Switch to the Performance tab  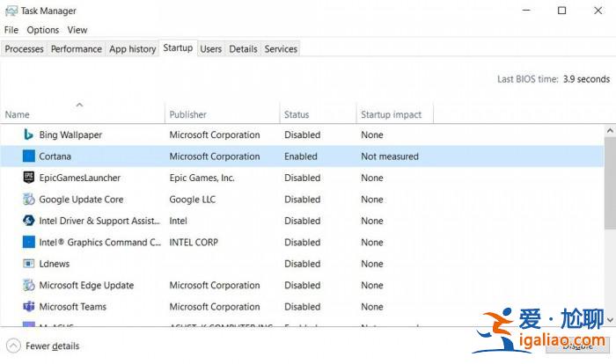pos(77,49)
